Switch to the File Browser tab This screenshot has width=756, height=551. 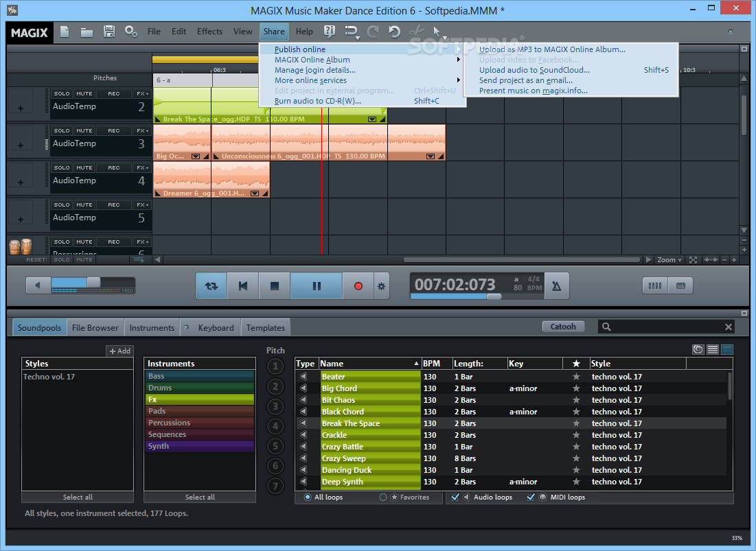[95, 327]
